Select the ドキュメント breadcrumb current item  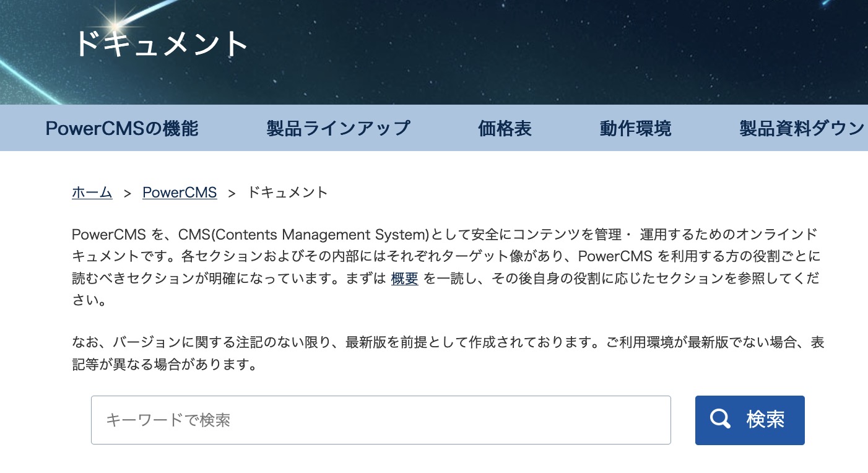(x=287, y=192)
